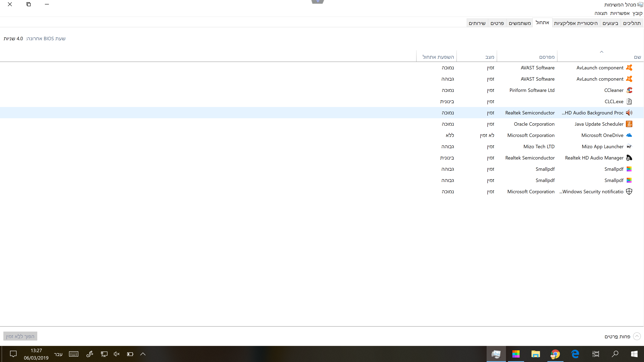Click the Piriform Software Ltd publisher cell
644x362 pixels.
tap(532, 90)
